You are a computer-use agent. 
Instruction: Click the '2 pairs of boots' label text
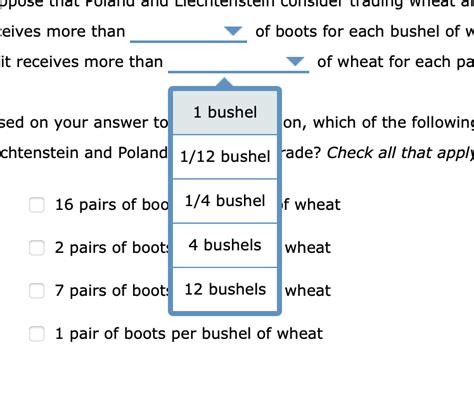tap(112, 248)
